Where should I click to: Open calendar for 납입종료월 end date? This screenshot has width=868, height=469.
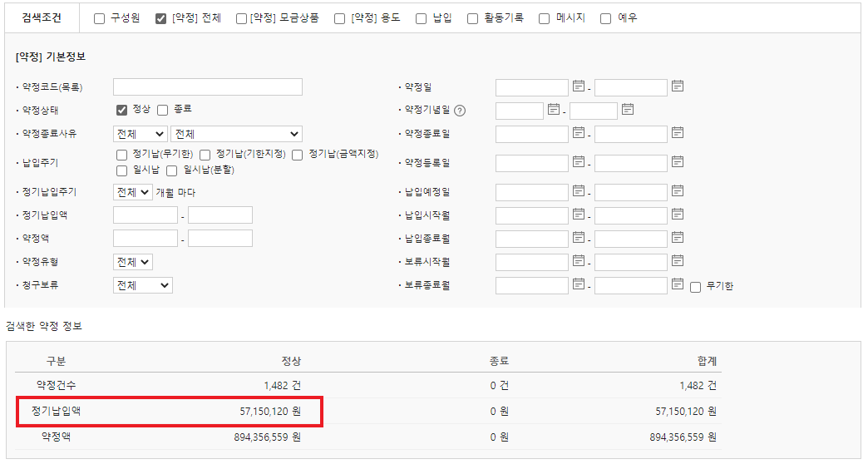click(x=678, y=237)
